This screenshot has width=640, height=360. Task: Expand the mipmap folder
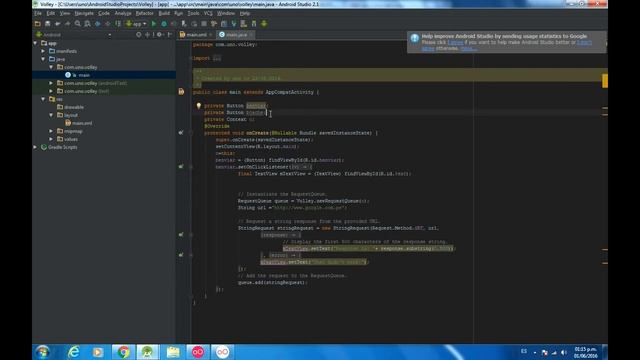51,131
